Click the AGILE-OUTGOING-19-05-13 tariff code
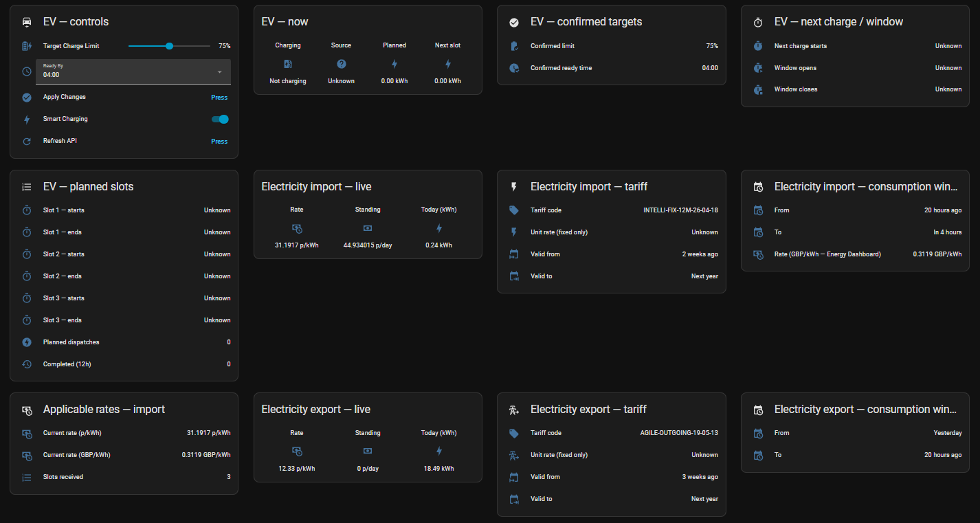 point(679,433)
